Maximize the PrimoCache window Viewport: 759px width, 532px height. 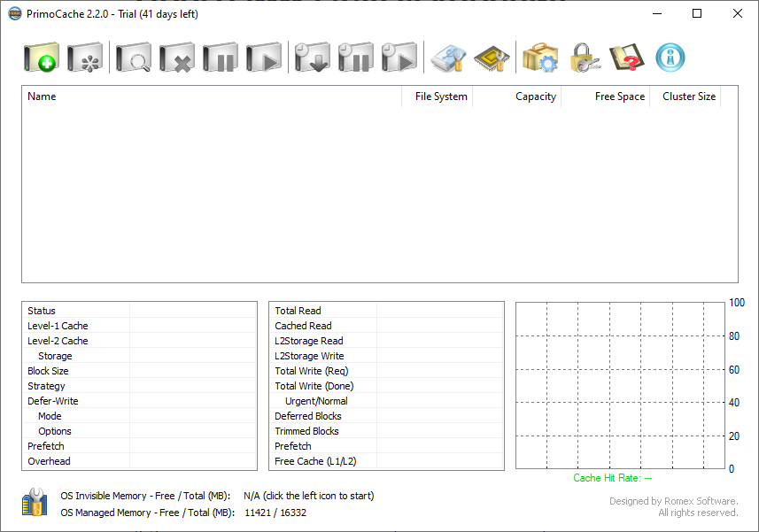(x=697, y=13)
